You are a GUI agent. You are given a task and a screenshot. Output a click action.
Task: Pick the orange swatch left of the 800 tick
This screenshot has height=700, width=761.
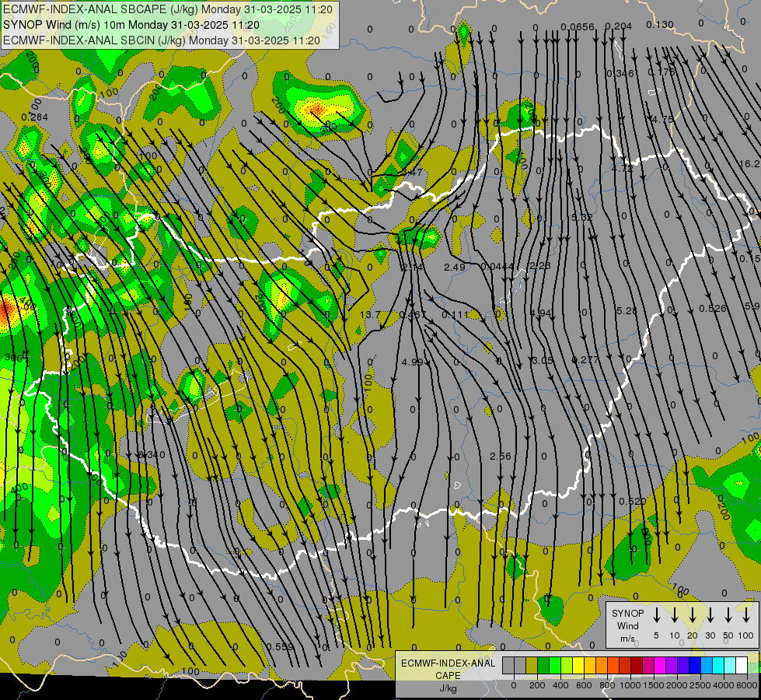point(602,665)
